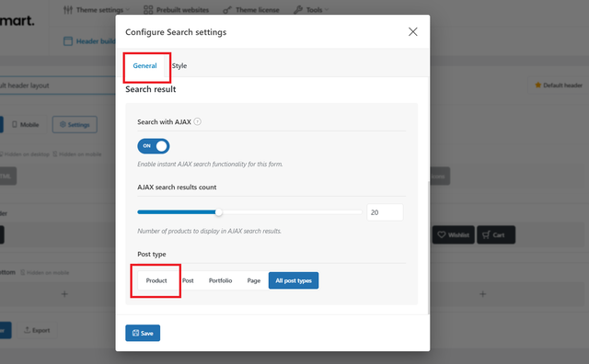This screenshot has width=589, height=364.
Task: Select the Post post type option
Action: pos(188,280)
